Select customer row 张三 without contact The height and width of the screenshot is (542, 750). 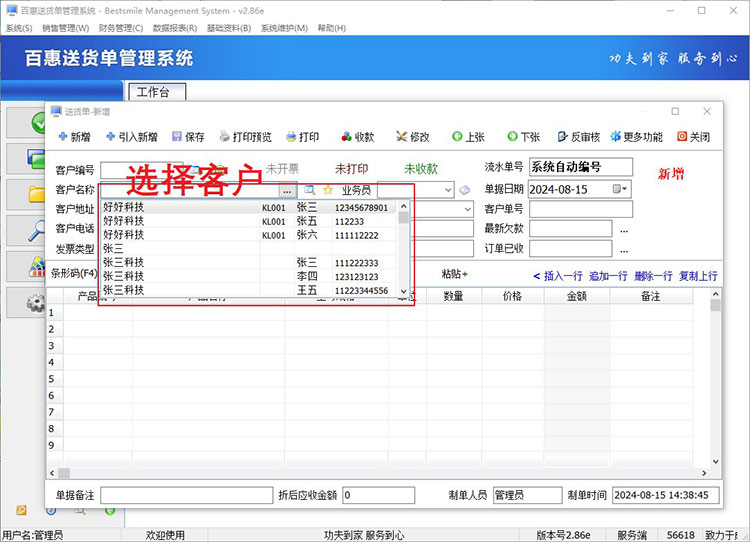pyautogui.click(x=249, y=249)
